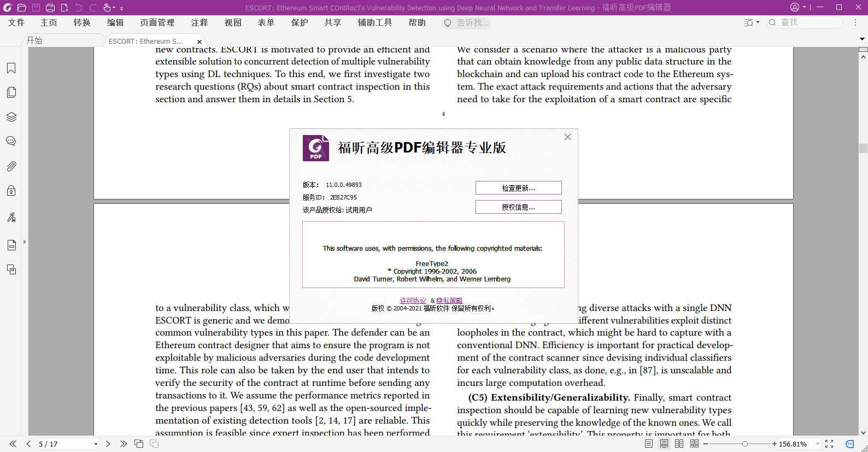Viewport: 868px width, 452px height.
Task: Expand the left navigation panel arrow
Action: pyautogui.click(x=25, y=242)
